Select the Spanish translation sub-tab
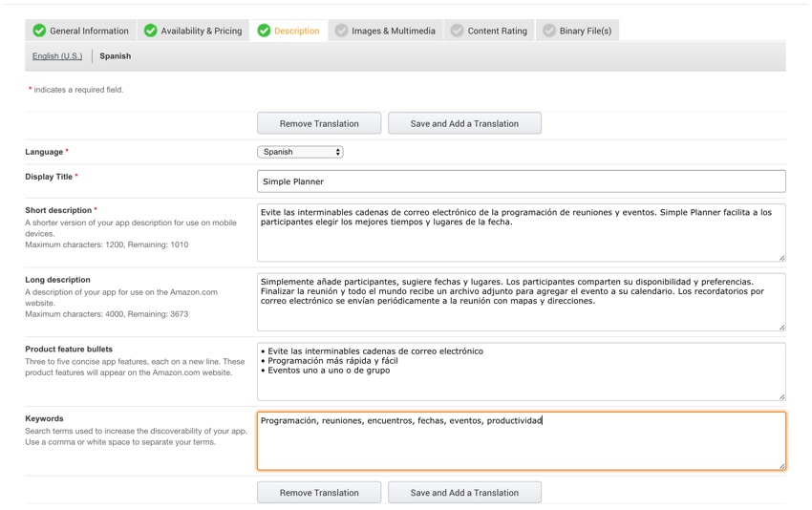The image size is (812, 510). pyautogui.click(x=115, y=56)
